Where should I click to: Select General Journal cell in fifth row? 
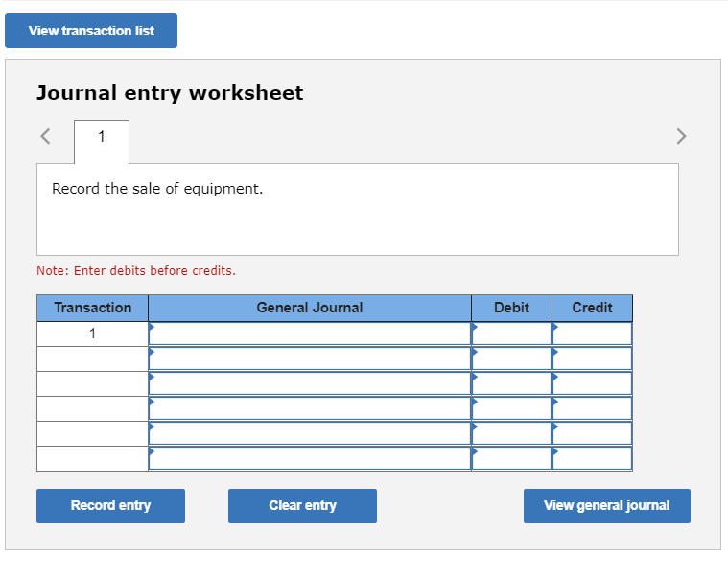point(310,433)
